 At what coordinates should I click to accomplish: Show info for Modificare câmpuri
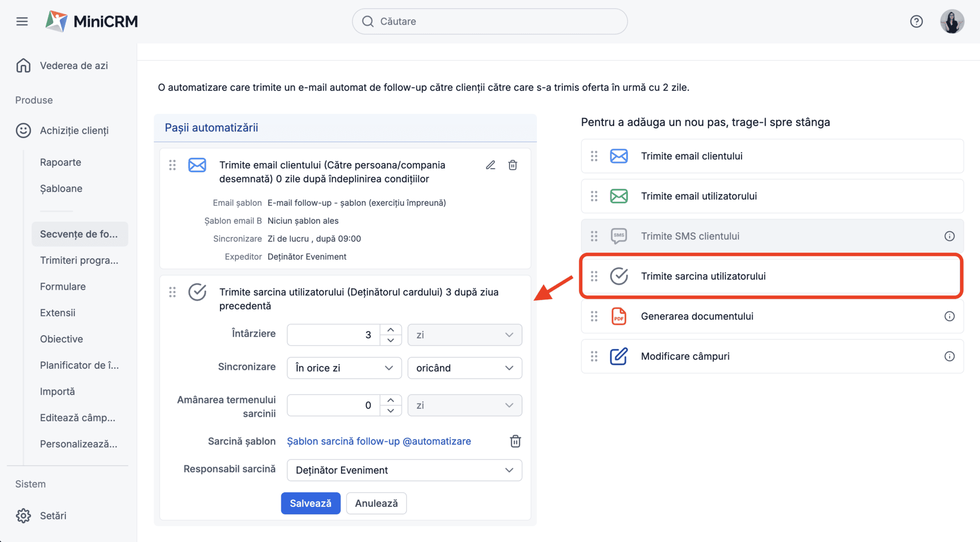click(x=949, y=356)
